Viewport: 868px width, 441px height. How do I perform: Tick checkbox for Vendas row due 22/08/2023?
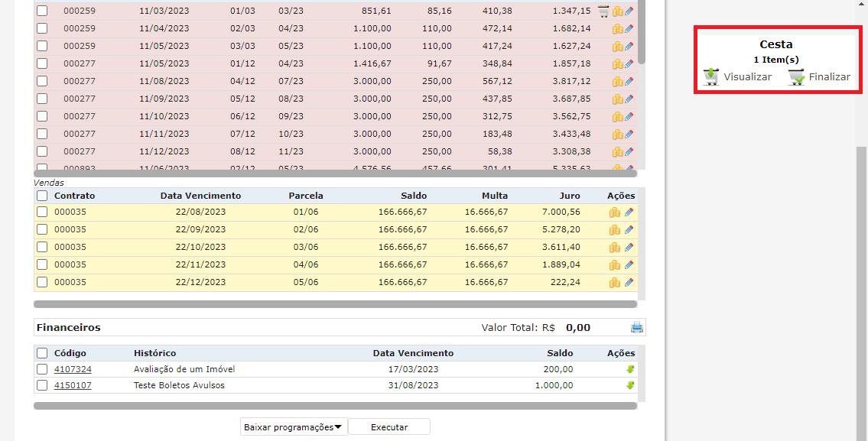[x=42, y=212]
